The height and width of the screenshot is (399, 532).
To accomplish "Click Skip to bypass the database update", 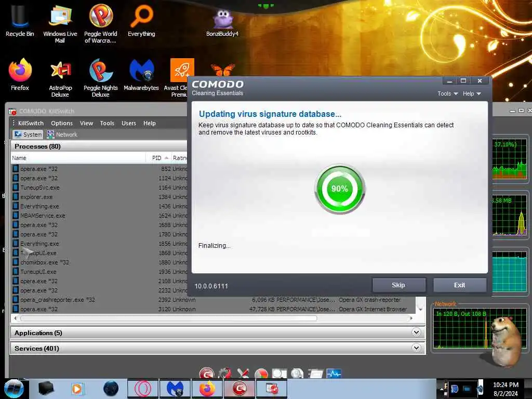I will coord(398,285).
